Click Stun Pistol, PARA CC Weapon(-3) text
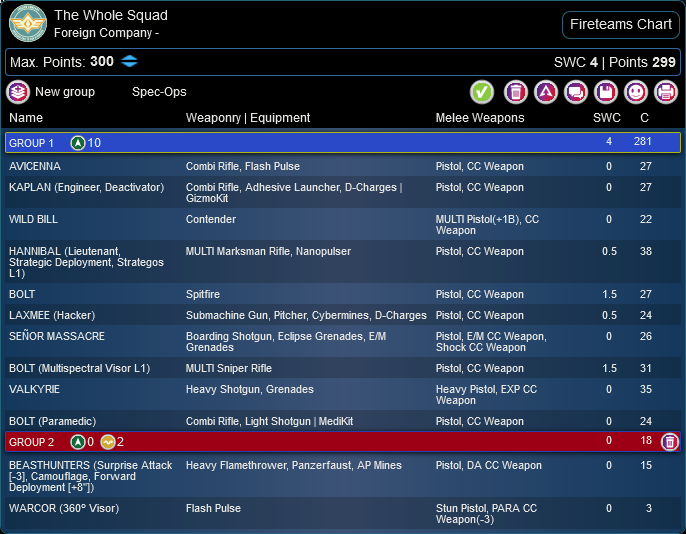 click(x=486, y=513)
